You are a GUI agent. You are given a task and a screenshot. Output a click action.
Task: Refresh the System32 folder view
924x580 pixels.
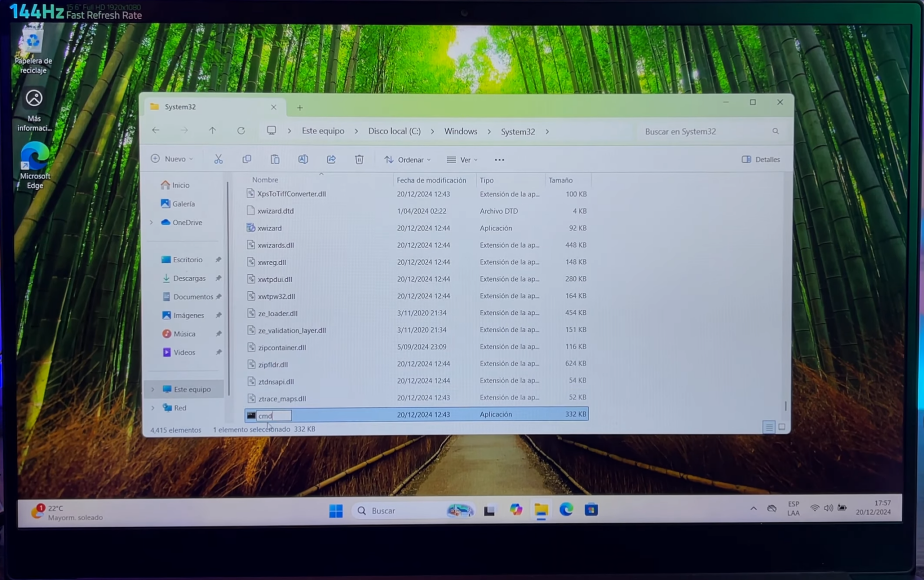click(241, 130)
